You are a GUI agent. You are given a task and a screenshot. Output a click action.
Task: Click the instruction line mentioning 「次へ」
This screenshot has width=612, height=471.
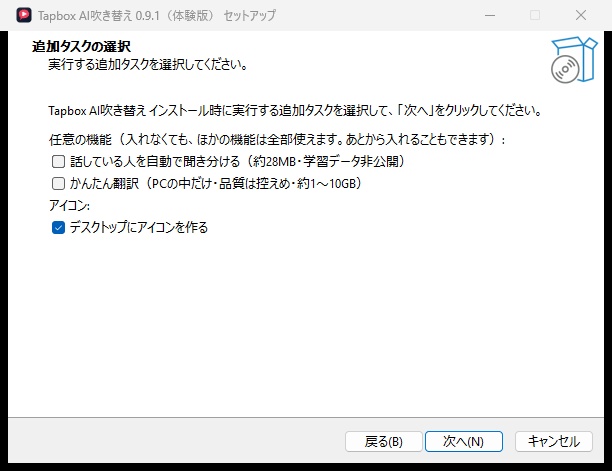click(x=295, y=111)
